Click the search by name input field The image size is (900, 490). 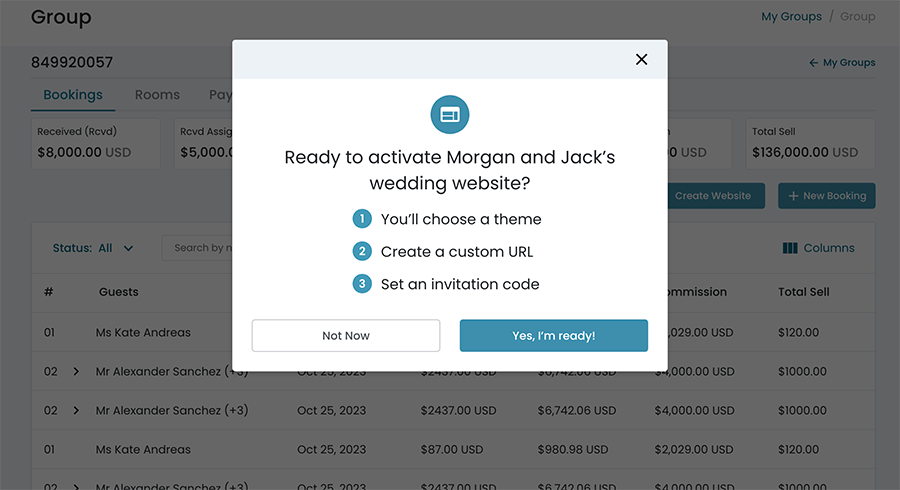pos(200,248)
